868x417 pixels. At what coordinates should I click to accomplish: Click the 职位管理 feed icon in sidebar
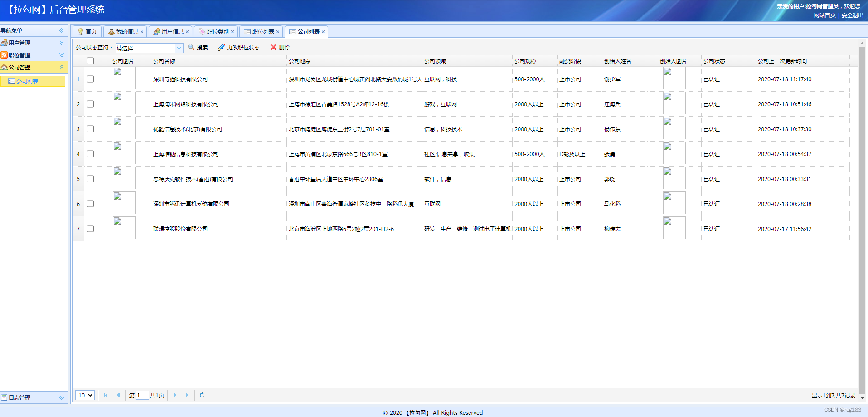4,55
